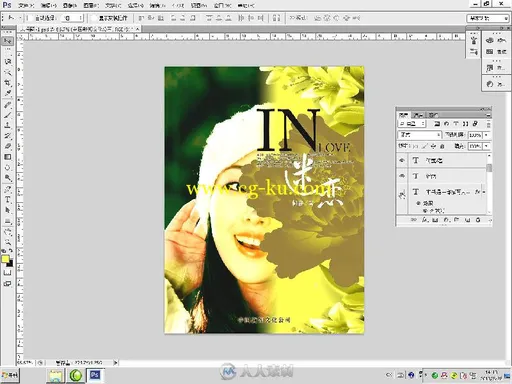512x384 pixels.
Task: Create a new layer icon
Action: tap(467, 220)
